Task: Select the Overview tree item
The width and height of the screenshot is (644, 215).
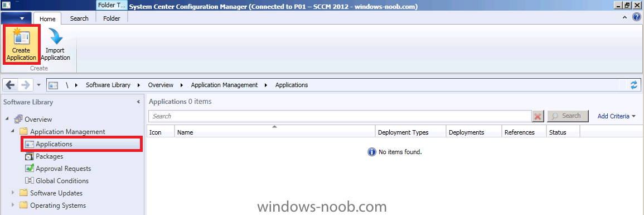Action: pyautogui.click(x=38, y=119)
